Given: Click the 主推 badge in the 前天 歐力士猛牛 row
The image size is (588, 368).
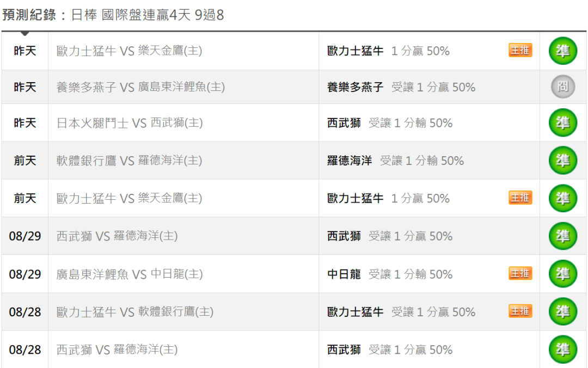Looking at the screenshot, I should [x=520, y=197].
